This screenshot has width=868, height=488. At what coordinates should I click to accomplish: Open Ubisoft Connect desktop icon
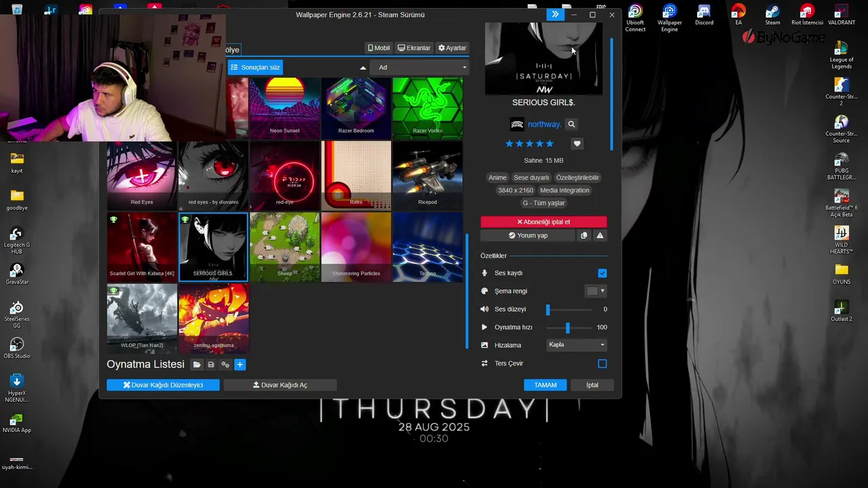coord(635,18)
